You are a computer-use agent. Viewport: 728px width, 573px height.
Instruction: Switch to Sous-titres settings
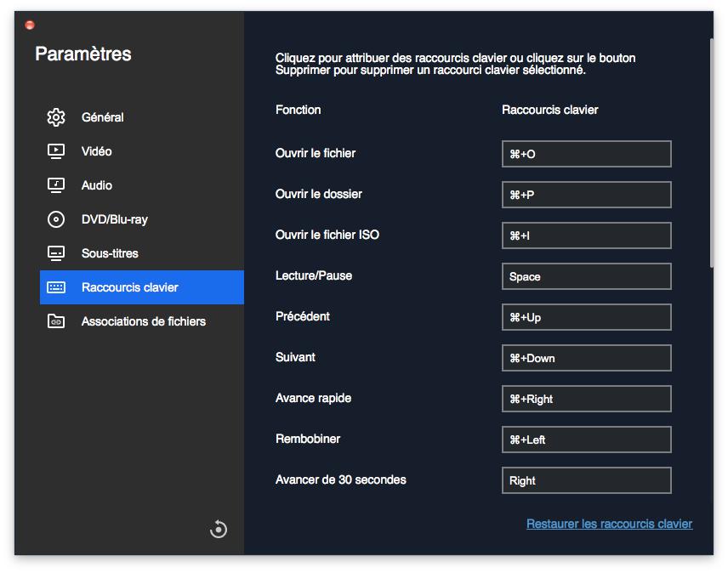point(110,253)
